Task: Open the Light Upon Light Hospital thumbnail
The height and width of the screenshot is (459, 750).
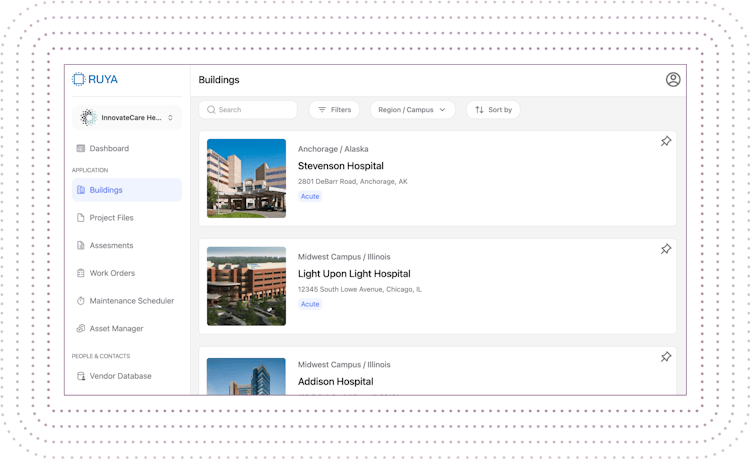Action: (246, 286)
